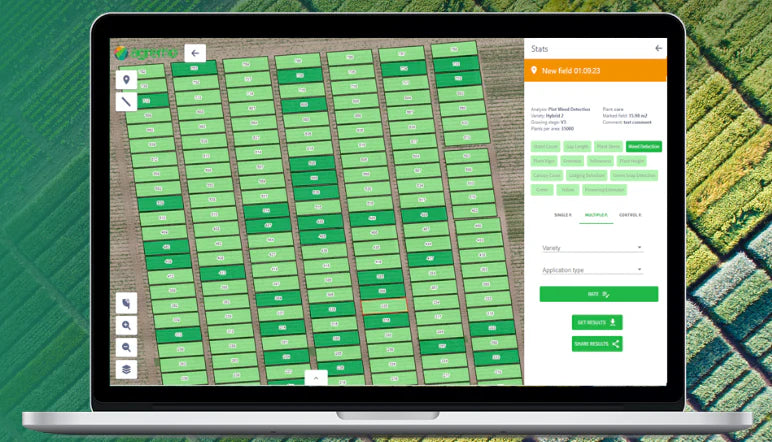772x442 pixels.
Task: Select the location pin marker tool
Action: 126,80
